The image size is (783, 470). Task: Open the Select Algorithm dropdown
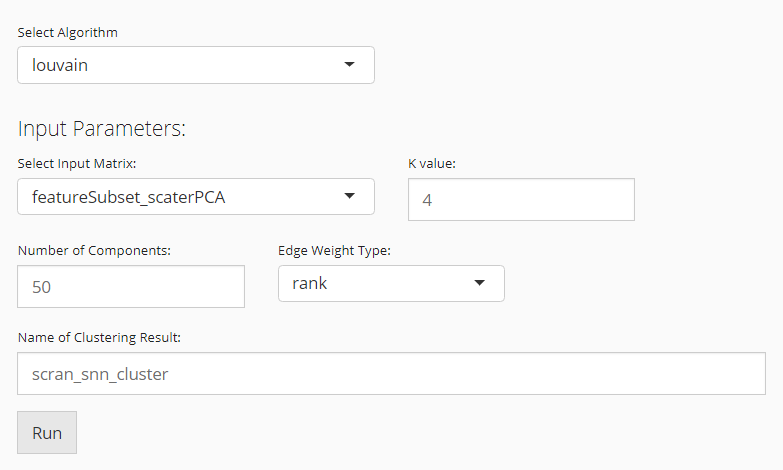tap(195, 65)
